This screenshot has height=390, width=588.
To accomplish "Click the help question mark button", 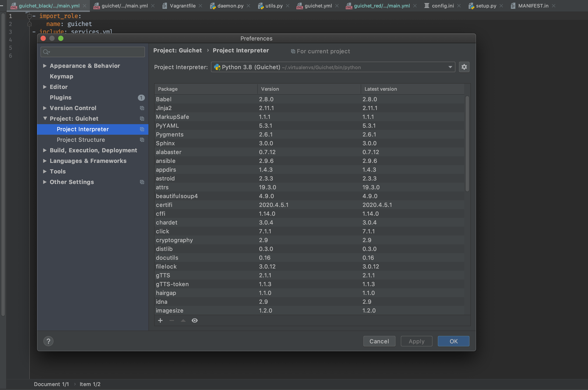I will (x=48, y=341).
